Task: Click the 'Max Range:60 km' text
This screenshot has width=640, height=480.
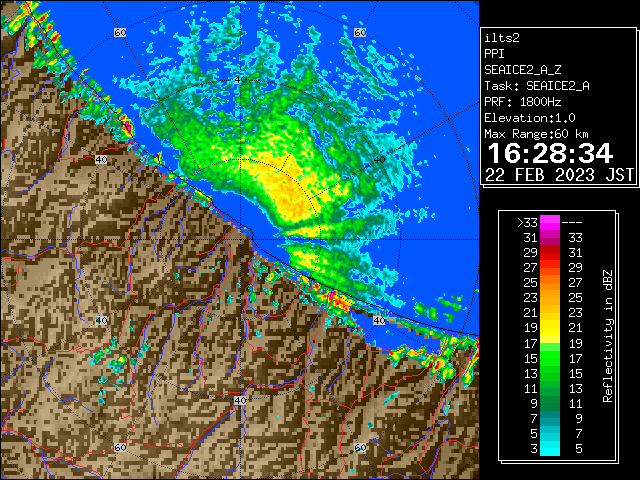Action: click(536, 134)
